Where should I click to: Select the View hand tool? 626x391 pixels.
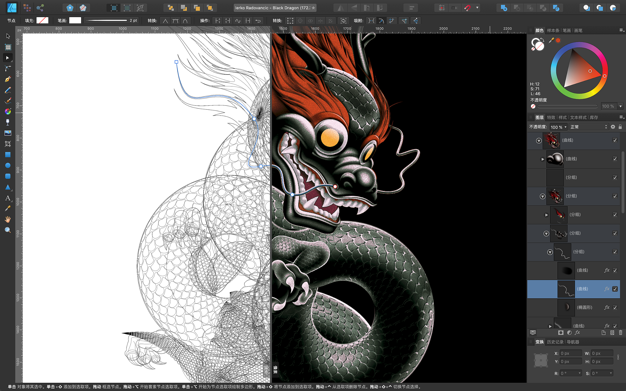8,219
